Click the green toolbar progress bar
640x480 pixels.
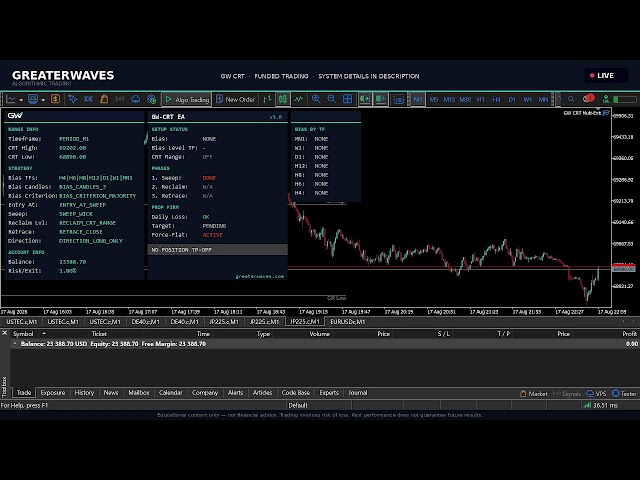[x=625, y=99]
